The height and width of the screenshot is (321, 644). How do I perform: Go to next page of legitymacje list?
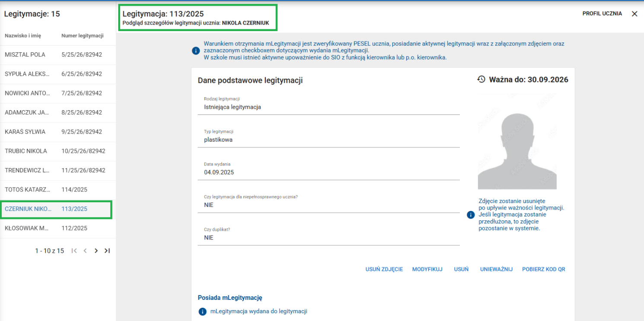tap(96, 251)
